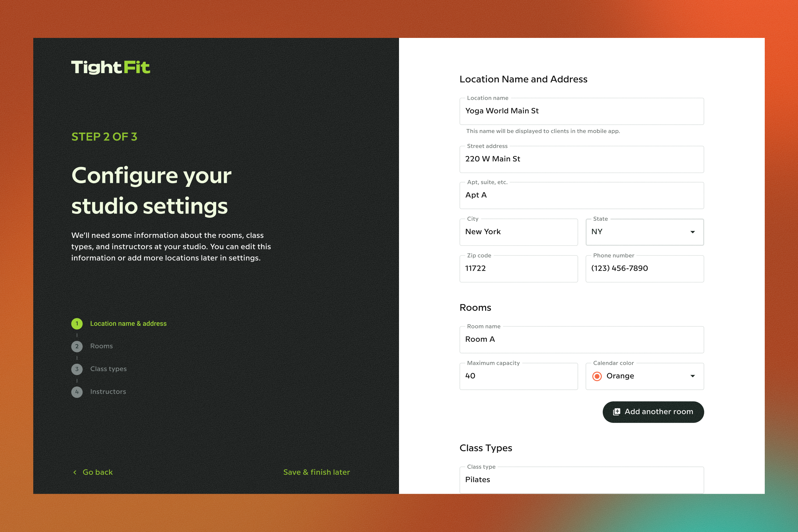Open the State dropdown arrow

[x=693, y=232]
